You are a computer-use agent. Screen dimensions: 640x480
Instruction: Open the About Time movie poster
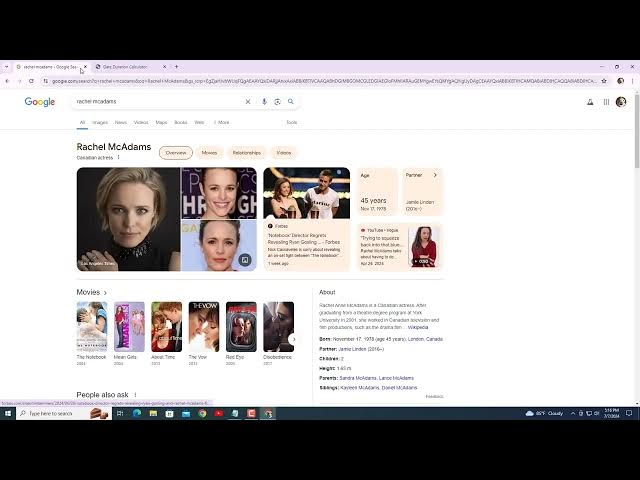click(x=167, y=327)
